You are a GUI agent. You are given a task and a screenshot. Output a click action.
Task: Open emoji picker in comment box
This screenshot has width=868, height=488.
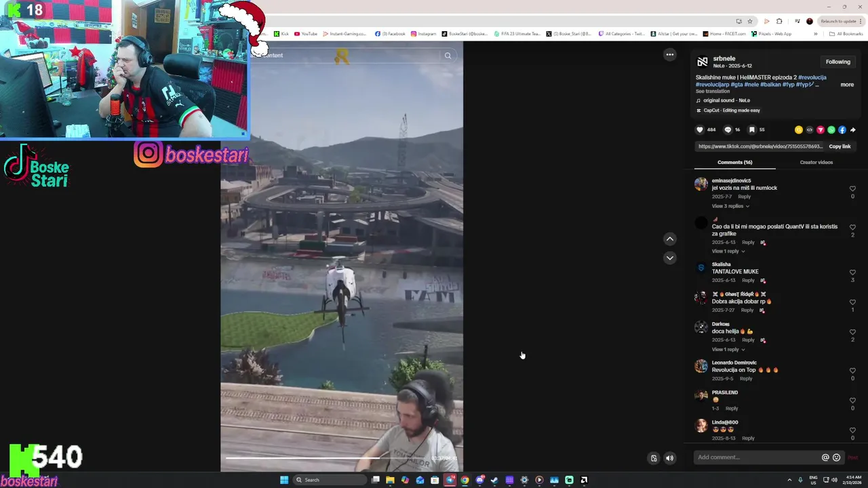point(836,457)
